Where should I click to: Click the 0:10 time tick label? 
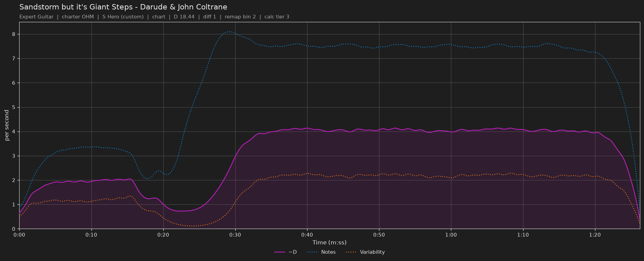point(91,235)
